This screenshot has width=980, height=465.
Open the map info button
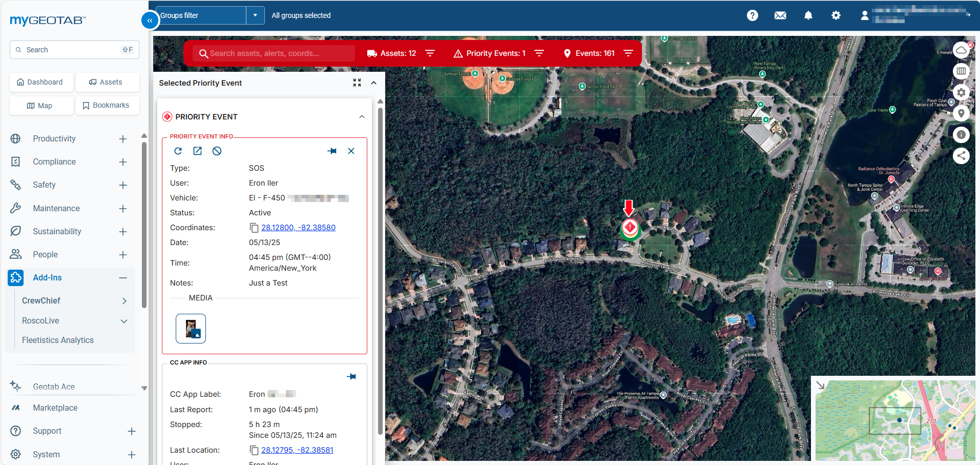tap(961, 135)
